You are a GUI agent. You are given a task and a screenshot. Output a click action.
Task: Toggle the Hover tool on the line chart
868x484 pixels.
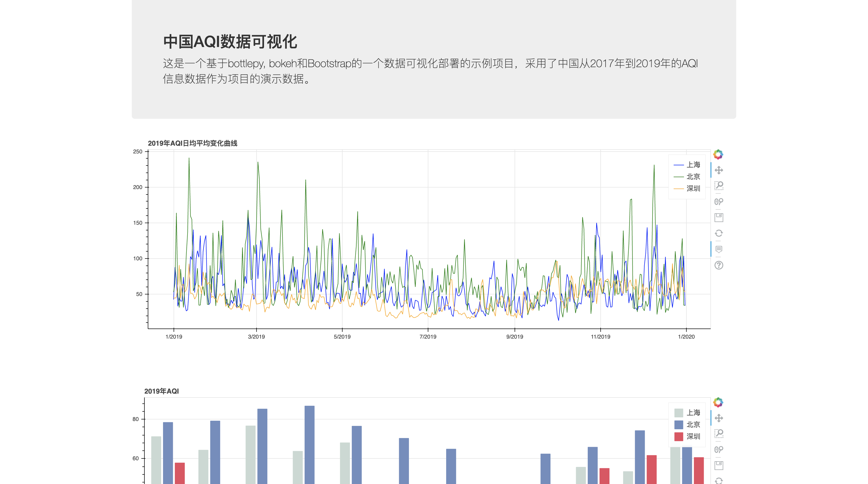click(718, 249)
